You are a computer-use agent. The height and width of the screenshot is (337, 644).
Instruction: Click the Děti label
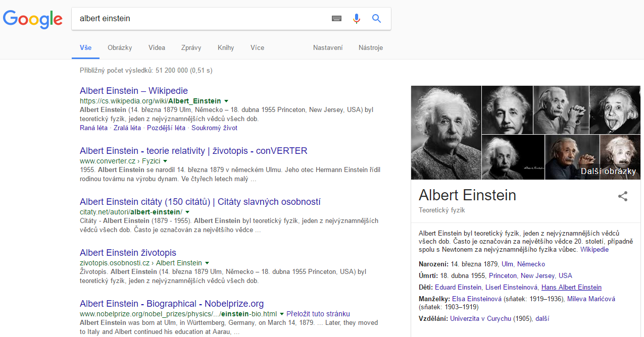(426, 288)
